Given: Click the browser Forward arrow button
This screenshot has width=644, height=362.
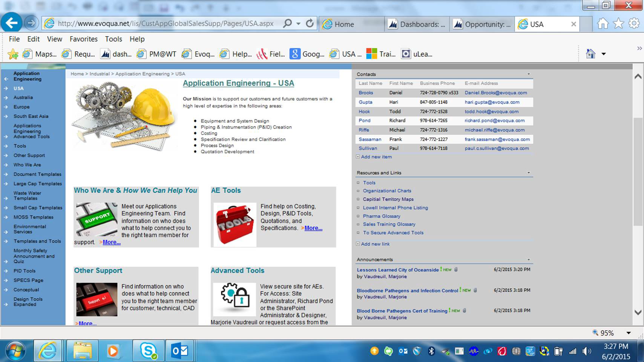Looking at the screenshot, I should 31,23.
